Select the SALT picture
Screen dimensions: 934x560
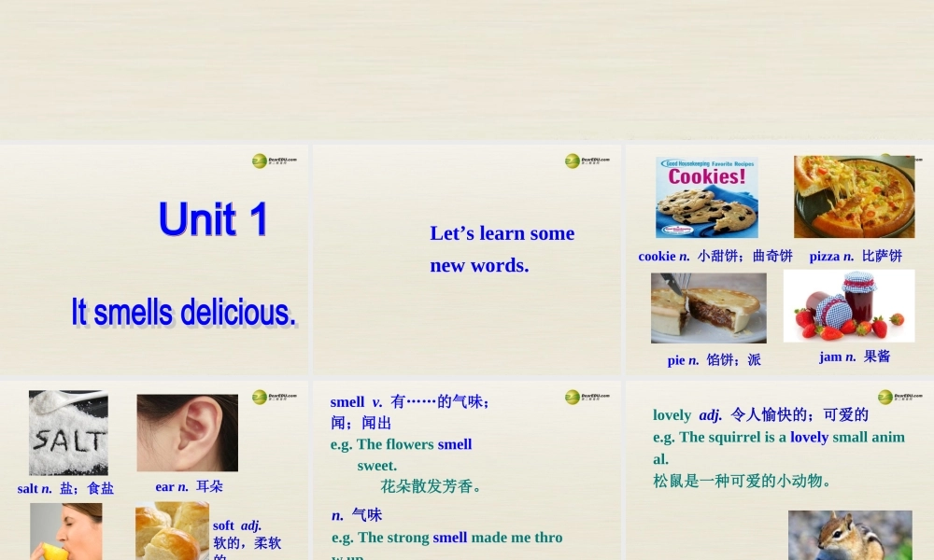point(67,431)
